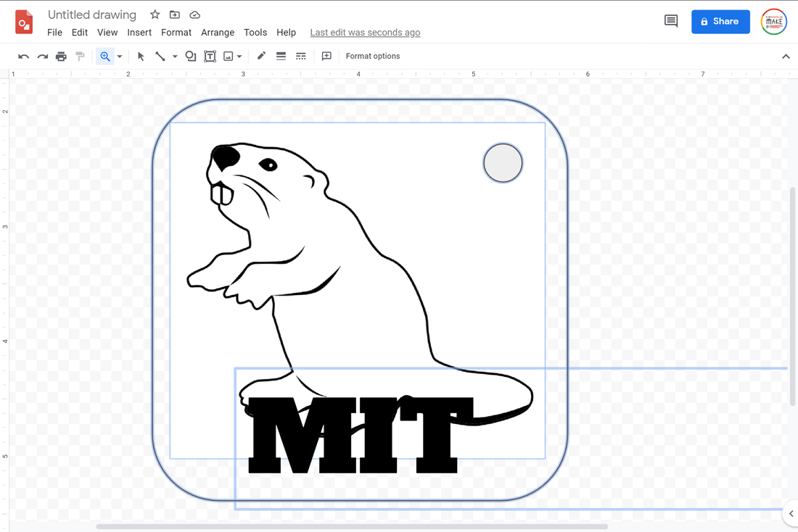Screen dimensions: 798x532
Task: Undo the last action
Action: coord(23,56)
